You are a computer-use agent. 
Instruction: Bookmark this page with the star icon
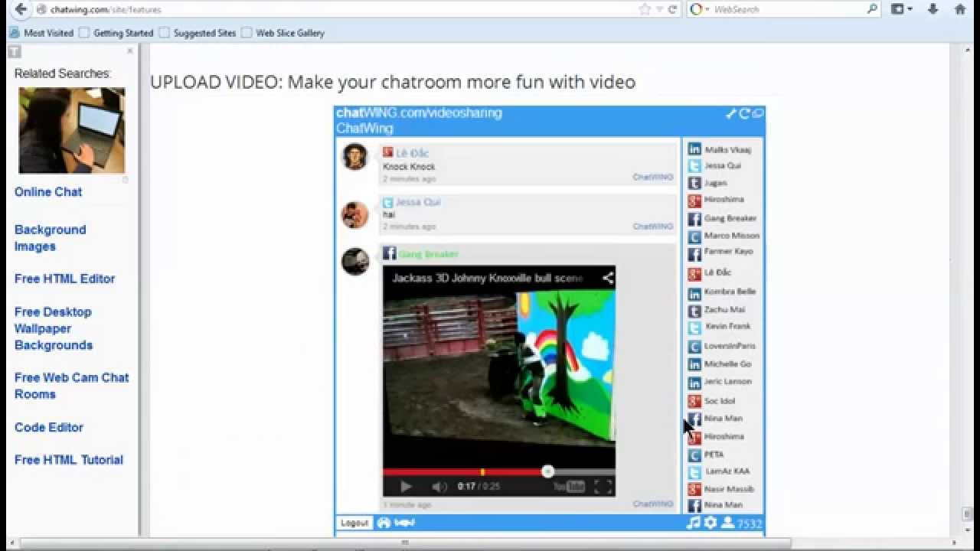[645, 9]
